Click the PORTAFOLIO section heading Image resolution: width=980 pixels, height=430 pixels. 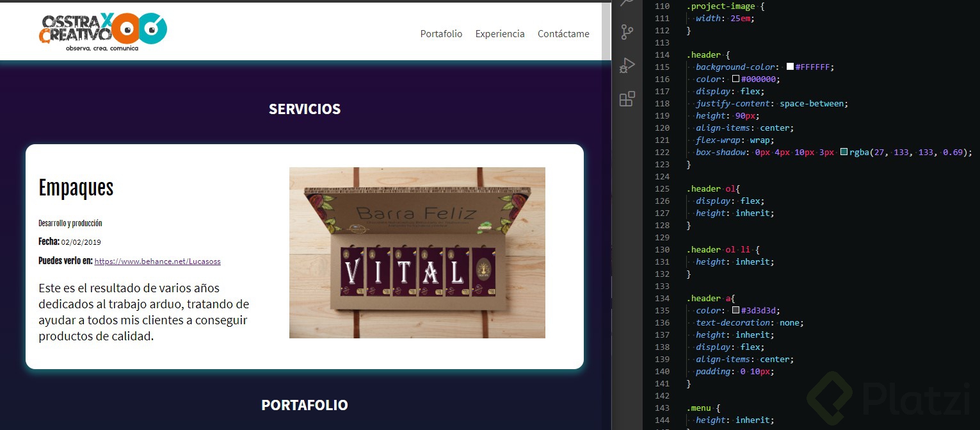click(305, 405)
